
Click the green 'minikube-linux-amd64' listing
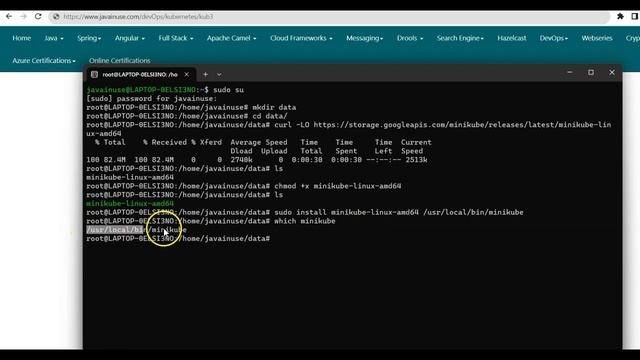(x=130, y=203)
